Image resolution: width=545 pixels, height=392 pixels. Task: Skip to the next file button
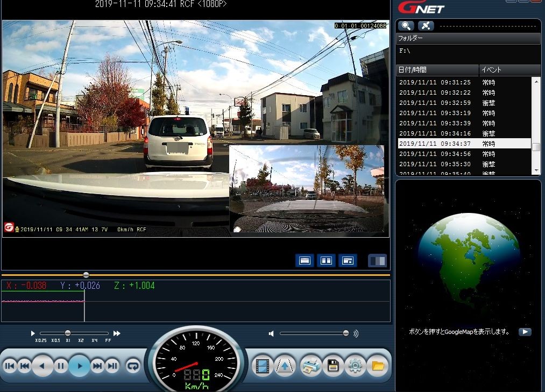pyautogui.click(x=97, y=366)
